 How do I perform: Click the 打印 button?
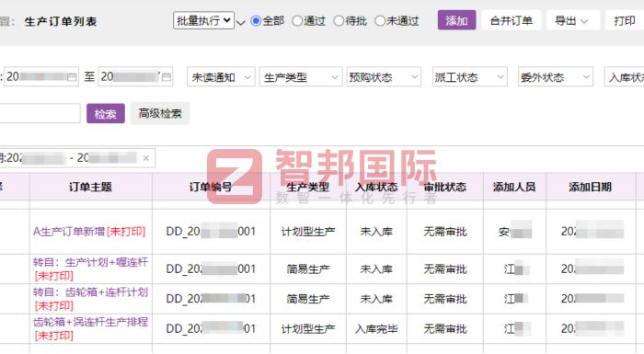625,20
